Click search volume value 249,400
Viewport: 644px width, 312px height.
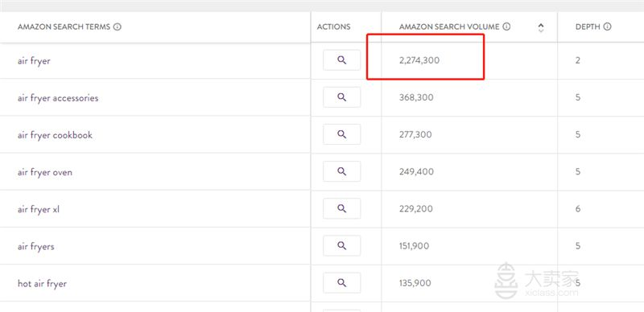pos(416,171)
